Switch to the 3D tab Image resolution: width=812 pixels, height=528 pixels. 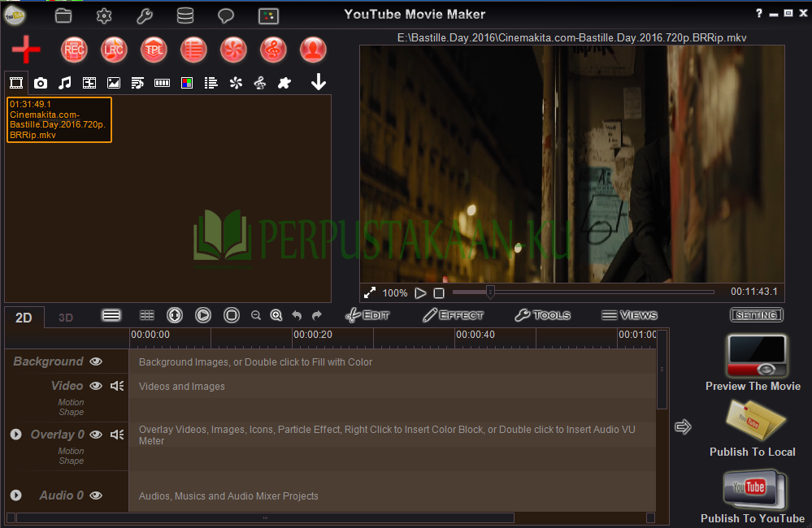(66, 318)
